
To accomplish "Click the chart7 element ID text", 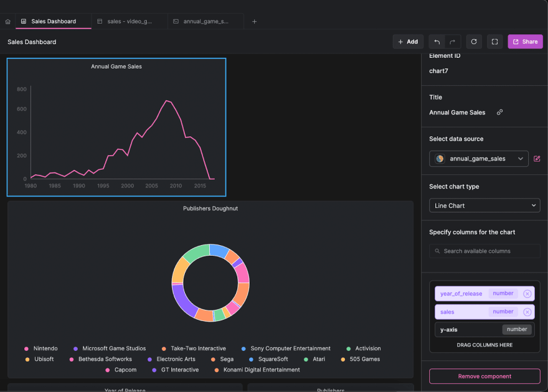I will point(438,71).
